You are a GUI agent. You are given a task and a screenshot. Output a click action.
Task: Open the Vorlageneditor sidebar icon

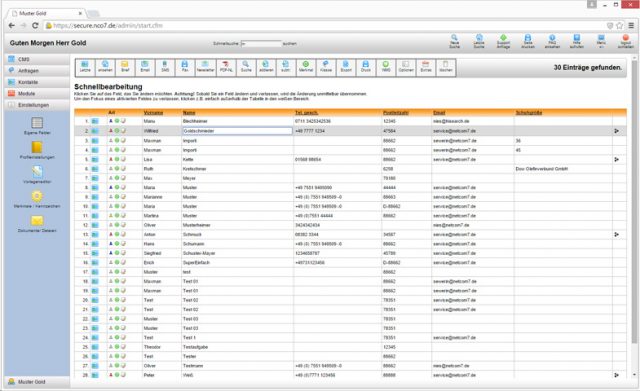(x=37, y=175)
